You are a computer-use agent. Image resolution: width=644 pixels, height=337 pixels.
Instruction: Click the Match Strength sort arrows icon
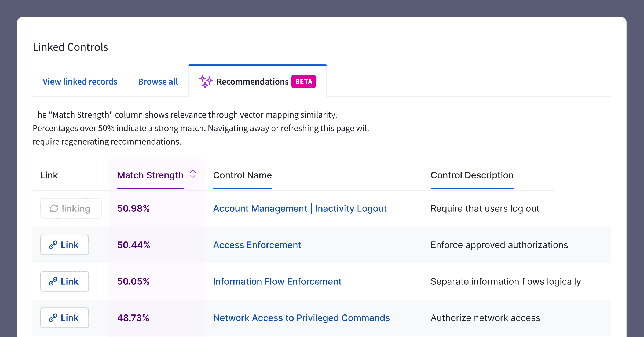(x=193, y=174)
